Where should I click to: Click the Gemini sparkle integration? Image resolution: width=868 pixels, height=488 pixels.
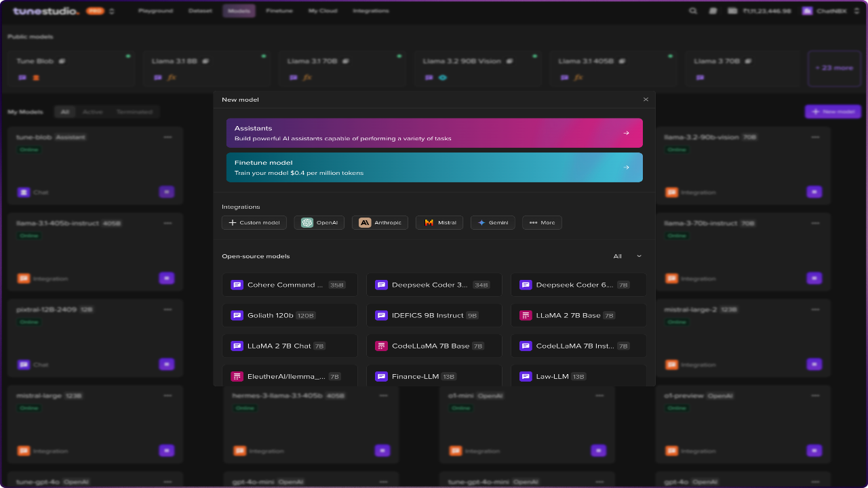click(x=481, y=222)
